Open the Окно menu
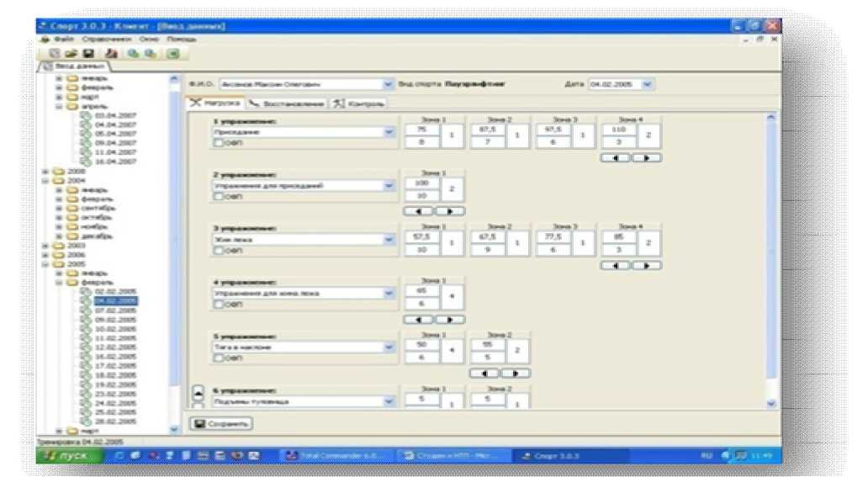Viewport: 868px width, 477px height. coord(149,40)
